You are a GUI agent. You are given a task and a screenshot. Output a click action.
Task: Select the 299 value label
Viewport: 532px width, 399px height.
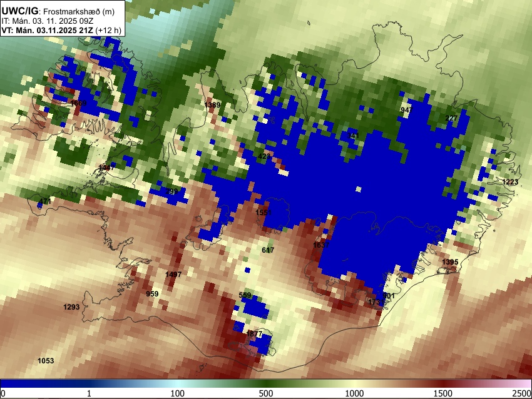point(171,191)
